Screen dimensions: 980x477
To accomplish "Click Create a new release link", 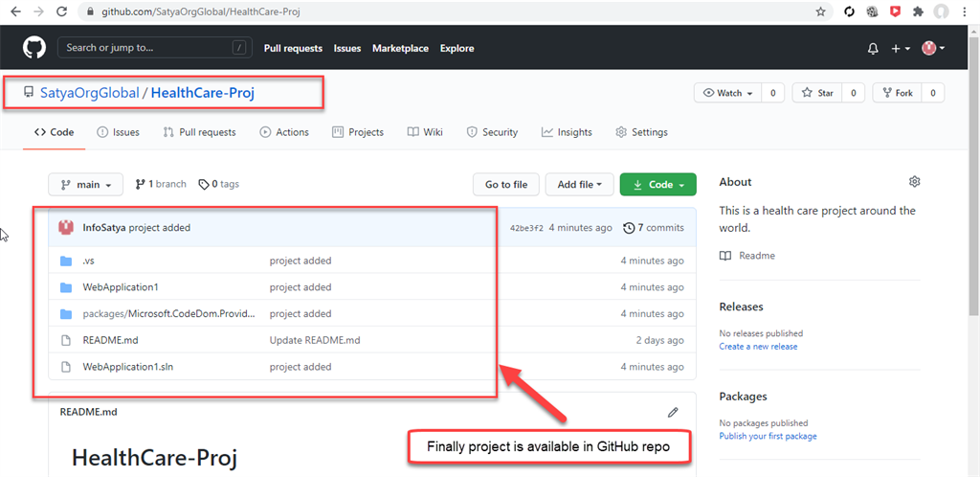I will 758,347.
